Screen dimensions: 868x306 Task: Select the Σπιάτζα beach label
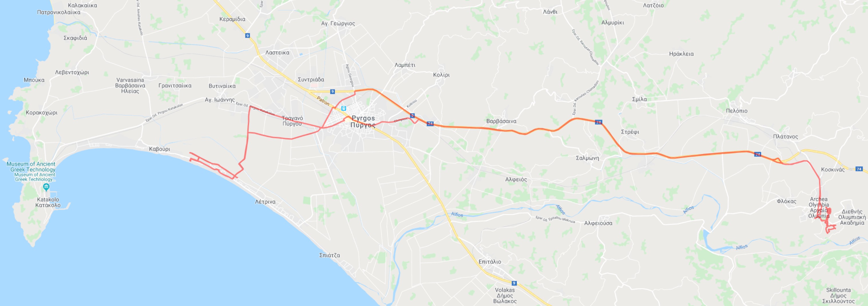(330, 255)
